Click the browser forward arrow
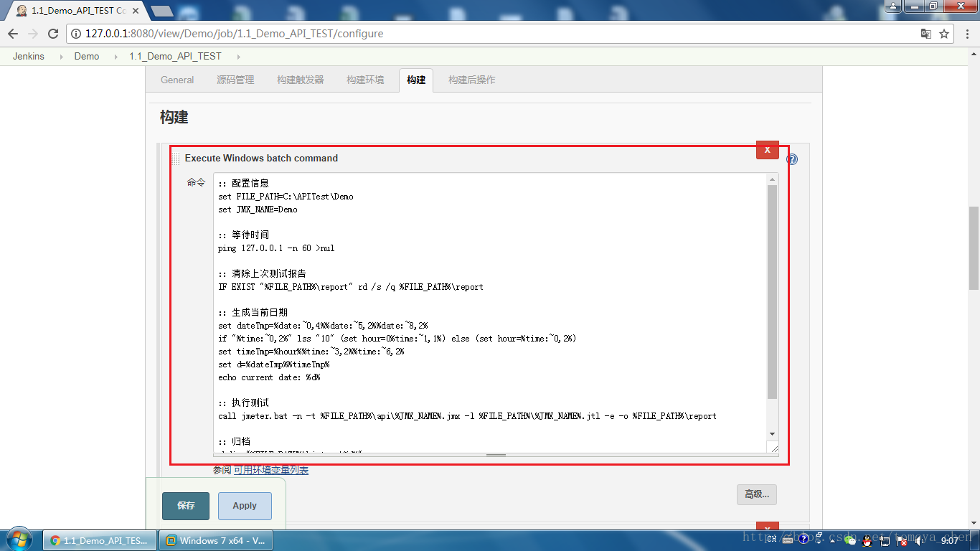This screenshot has height=551, width=980. 33,34
